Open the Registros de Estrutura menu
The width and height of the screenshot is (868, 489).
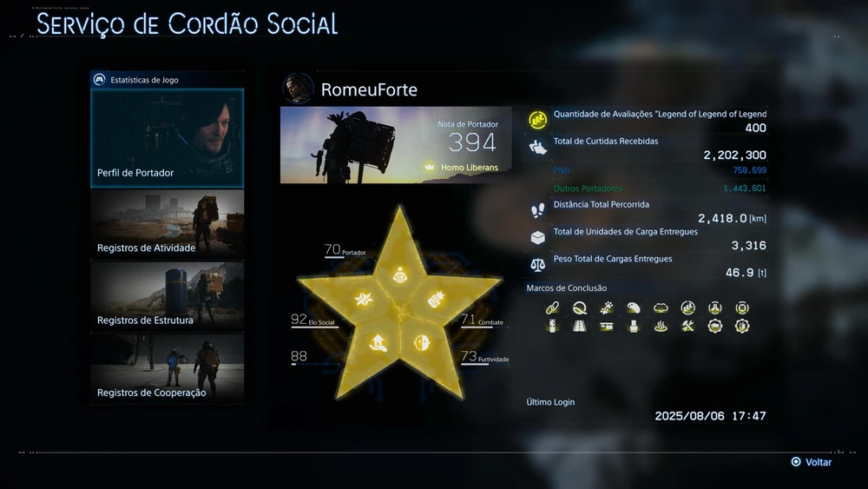pos(168,296)
